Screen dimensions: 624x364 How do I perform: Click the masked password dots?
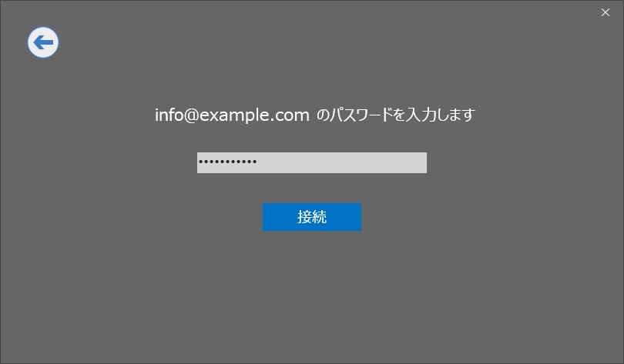(x=227, y=162)
